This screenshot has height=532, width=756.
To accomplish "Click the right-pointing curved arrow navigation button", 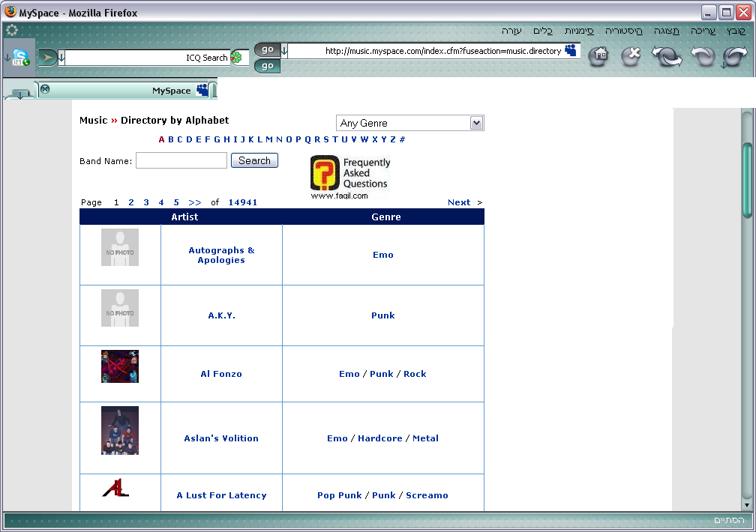I will click(x=736, y=57).
